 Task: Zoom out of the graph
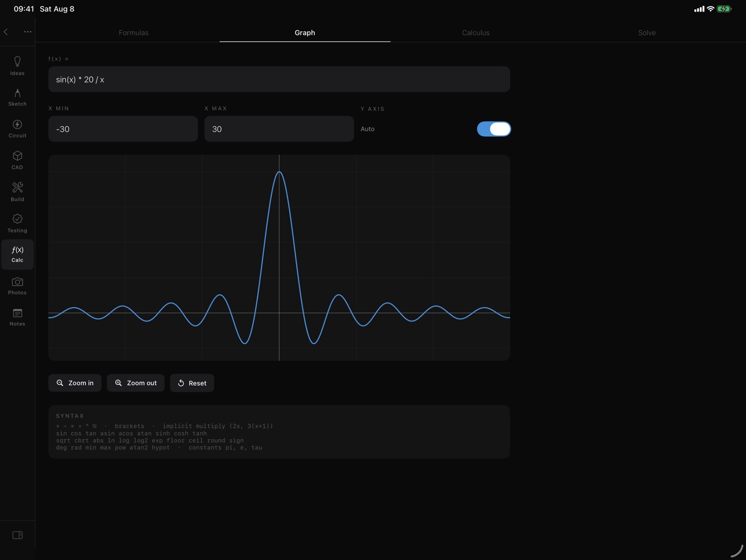(x=136, y=383)
